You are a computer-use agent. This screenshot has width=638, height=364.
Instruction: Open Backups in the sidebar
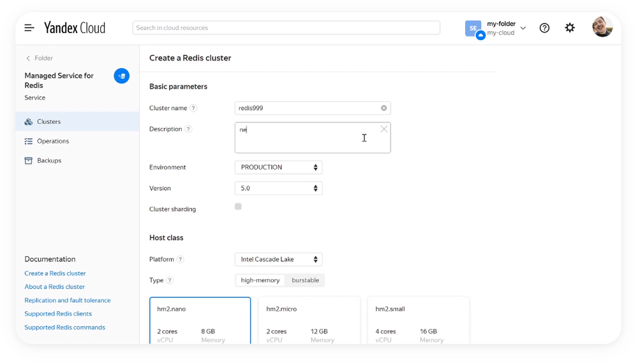pos(49,161)
